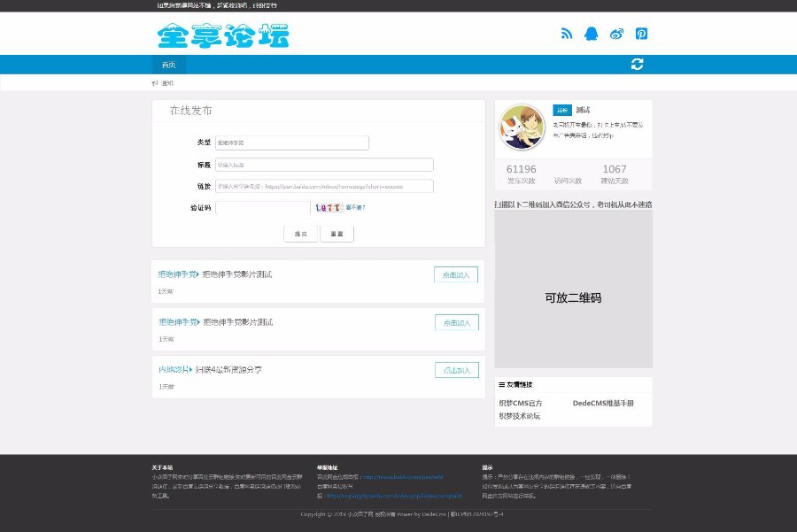Click the Weibo icon in header
The image size is (797, 532).
(x=617, y=34)
